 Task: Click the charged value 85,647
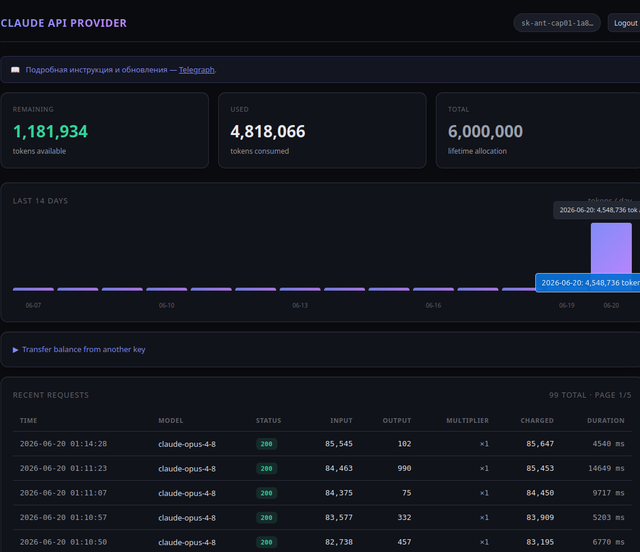540,444
